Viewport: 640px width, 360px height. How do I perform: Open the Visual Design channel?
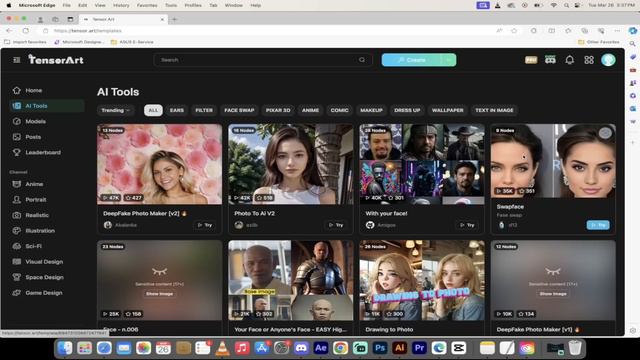click(x=44, y=262)
